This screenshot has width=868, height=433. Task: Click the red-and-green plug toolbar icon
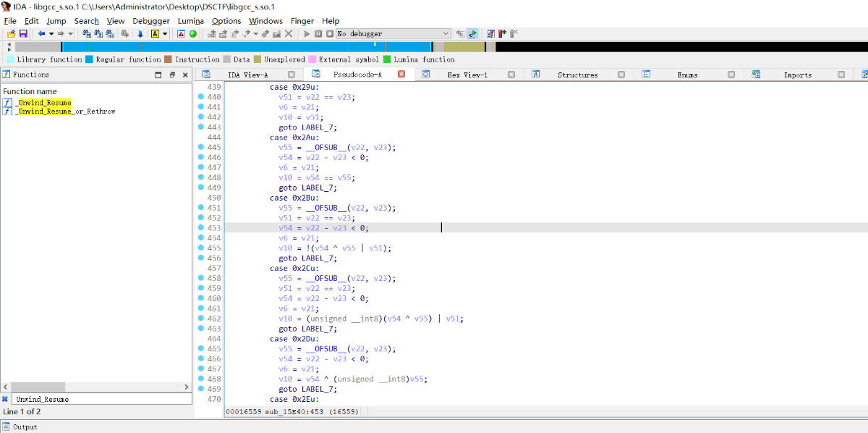coord(502,34)
